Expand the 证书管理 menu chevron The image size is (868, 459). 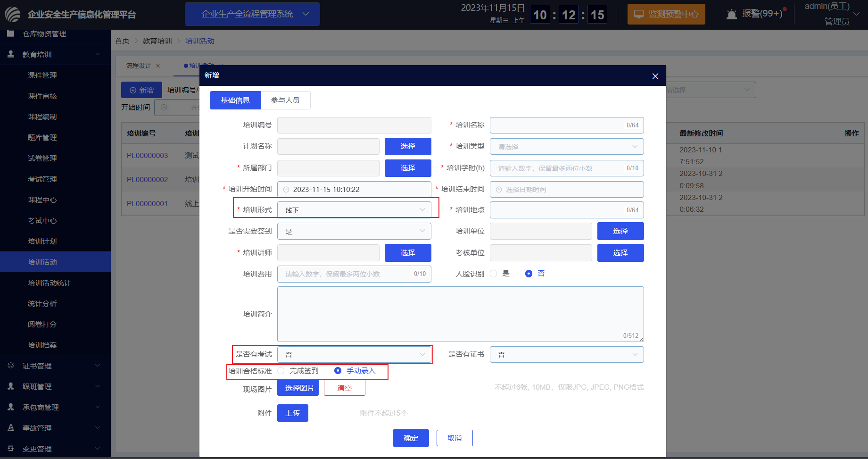(98, 366)
